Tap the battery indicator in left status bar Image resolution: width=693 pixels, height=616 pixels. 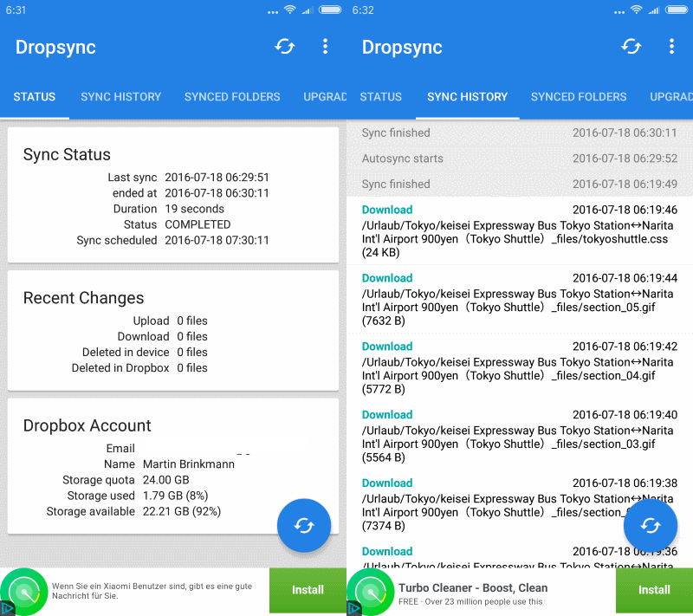pos(331,10)
